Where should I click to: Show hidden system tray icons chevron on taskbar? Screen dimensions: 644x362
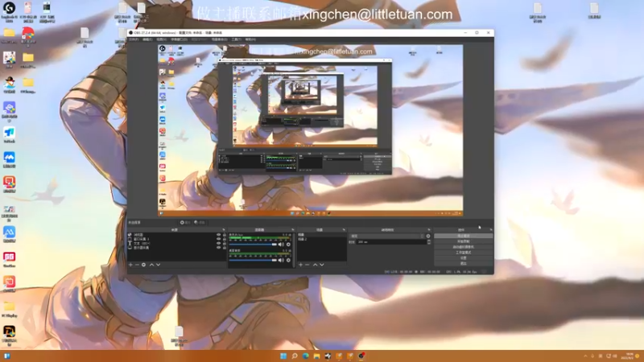(x=585, y=356)
